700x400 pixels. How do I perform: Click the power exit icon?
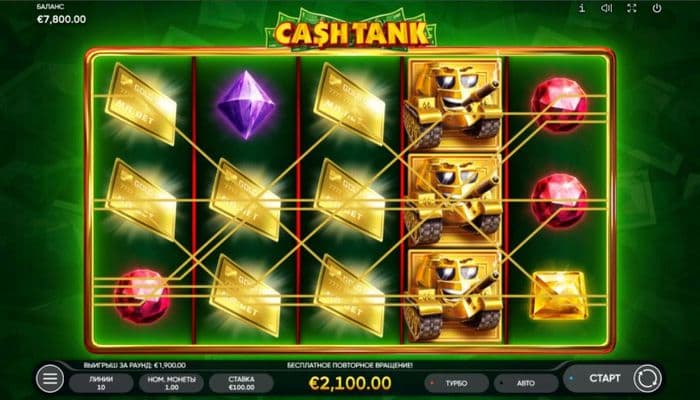657,8
